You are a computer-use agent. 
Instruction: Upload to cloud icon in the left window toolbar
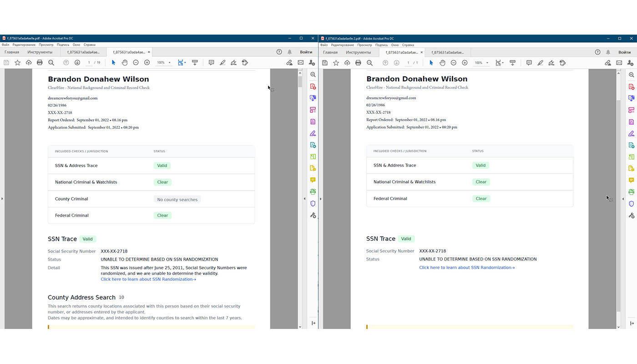tap(29, 63)
